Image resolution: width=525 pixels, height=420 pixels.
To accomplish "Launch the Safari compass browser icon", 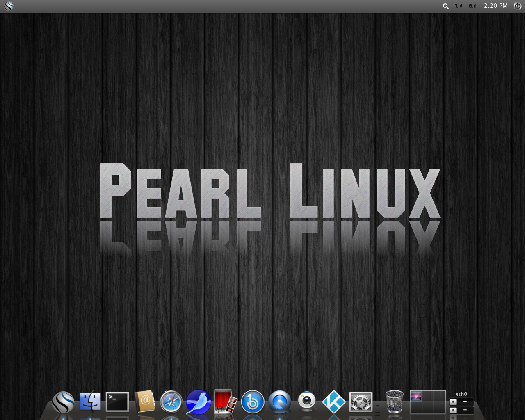I will pos(171,402).
